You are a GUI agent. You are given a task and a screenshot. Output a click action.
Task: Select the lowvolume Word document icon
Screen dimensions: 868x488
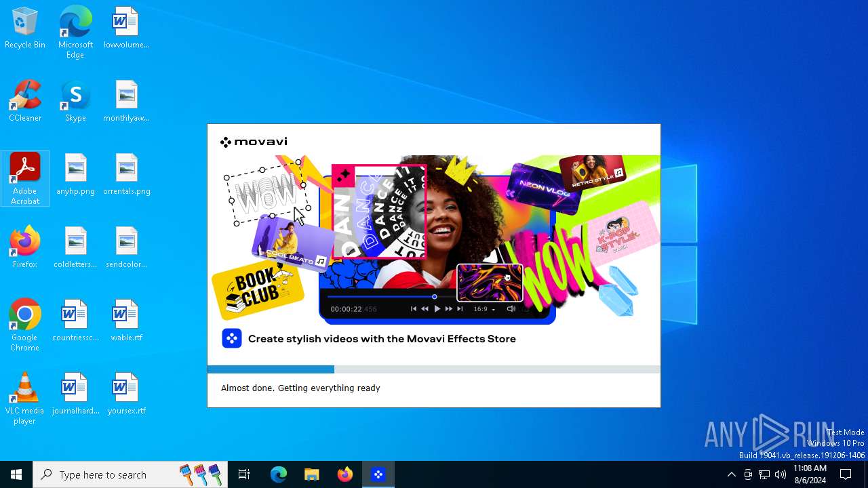coord(126,28)
